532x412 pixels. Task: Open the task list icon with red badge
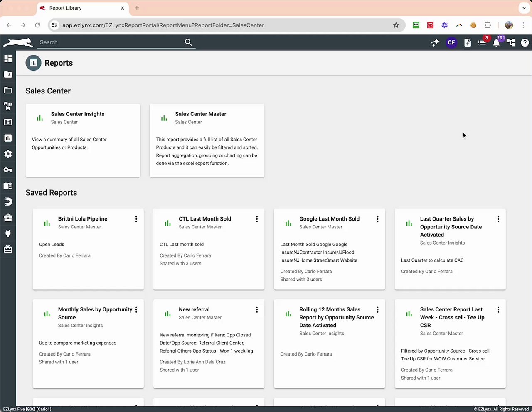click(x=482, y=42)
